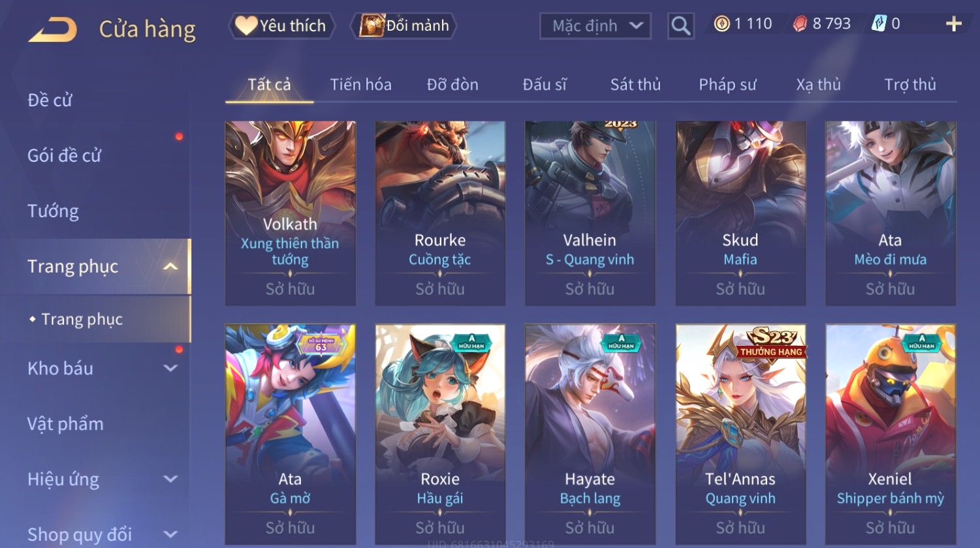This screenshot has height=548, width=980.
Task: Select Roxie Hầu gái skin card
Action: 440,434
